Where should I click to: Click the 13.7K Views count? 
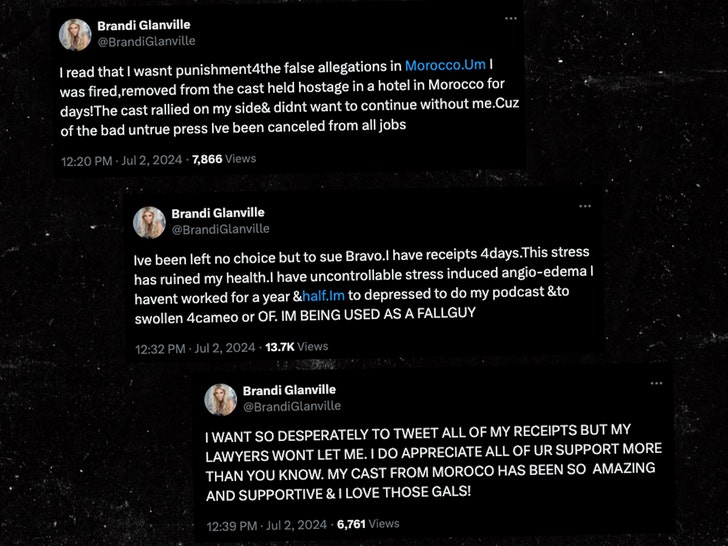[x=297, y=347]
